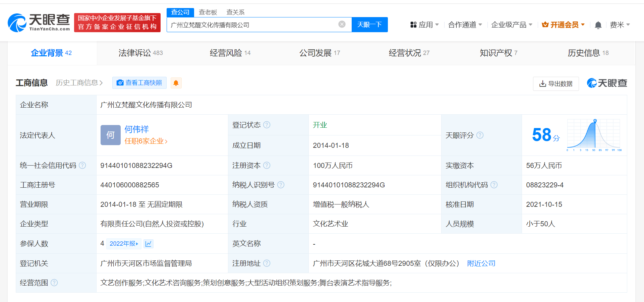Switch to the 历史信息 tab
This screenshot has height=302, width=644.
(588, 53)
